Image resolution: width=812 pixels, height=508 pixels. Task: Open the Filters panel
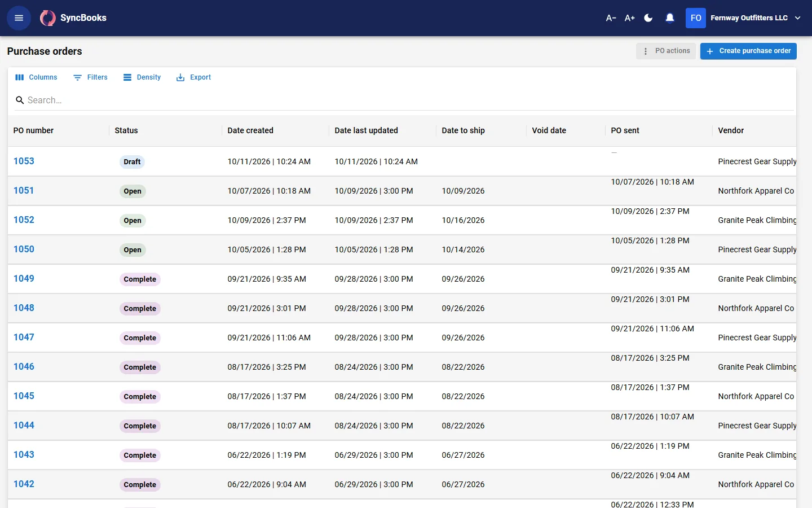90,77
